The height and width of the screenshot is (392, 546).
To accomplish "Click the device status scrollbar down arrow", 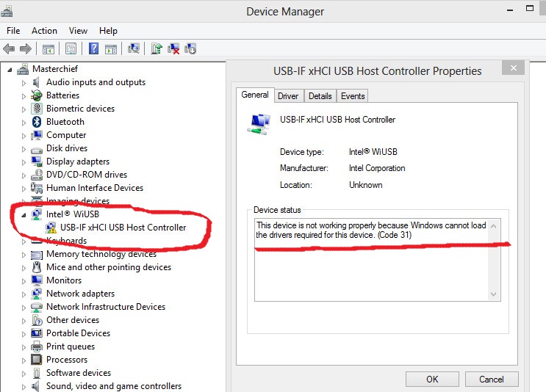I will [494, 294].
